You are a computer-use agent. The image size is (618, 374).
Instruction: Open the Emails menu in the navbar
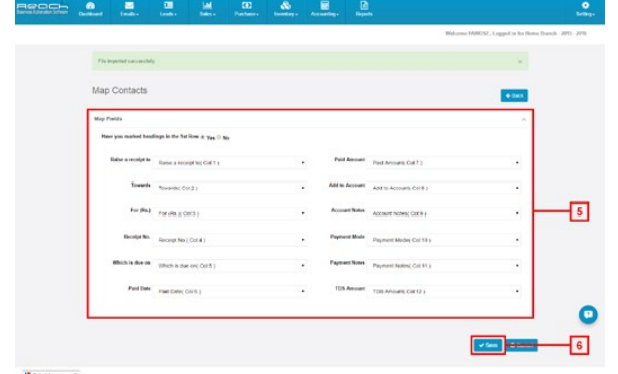(129, 9)
